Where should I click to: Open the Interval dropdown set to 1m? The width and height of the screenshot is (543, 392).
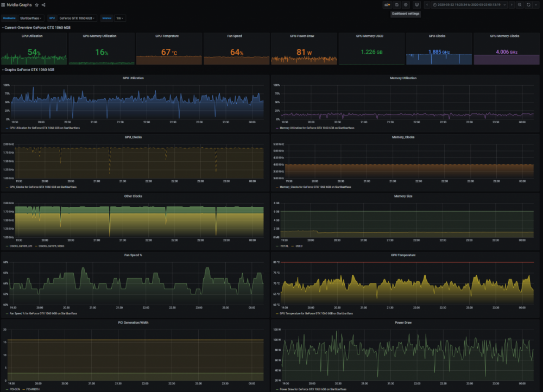tap(119, 18)
